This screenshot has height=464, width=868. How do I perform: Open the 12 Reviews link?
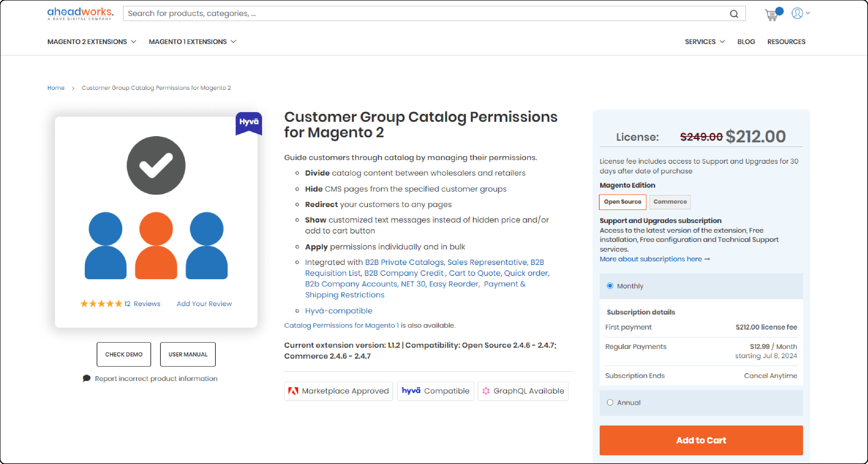coord(142,304)
